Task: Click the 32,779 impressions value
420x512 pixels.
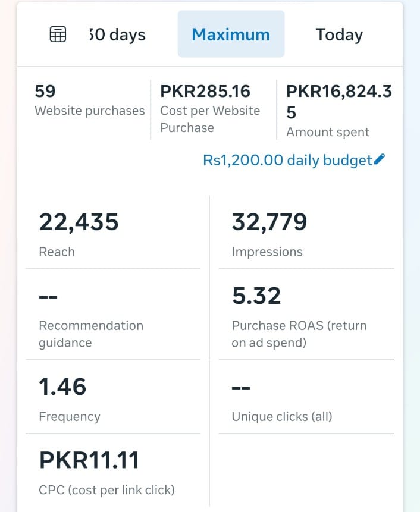Action: (269, 222)
